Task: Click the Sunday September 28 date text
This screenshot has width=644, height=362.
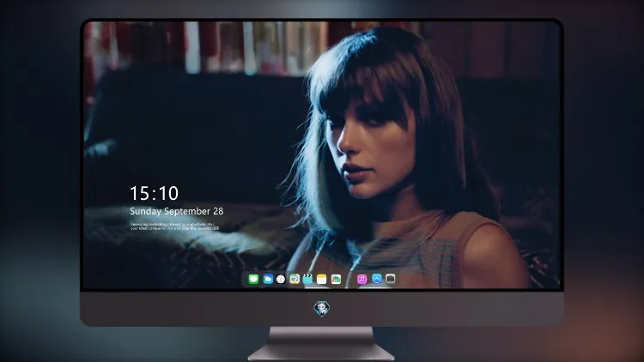Action: (177, 211)
